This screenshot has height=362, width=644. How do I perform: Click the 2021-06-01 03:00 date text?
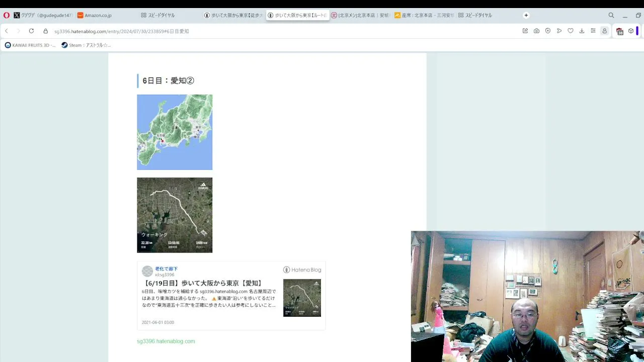click(x=158, y=322)
